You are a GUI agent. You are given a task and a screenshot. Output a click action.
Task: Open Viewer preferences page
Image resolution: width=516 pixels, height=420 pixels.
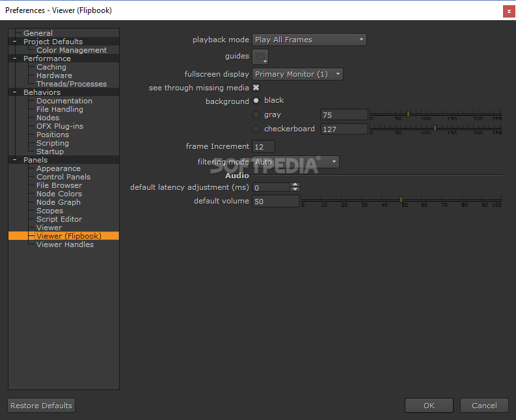(x=49, y=228)
